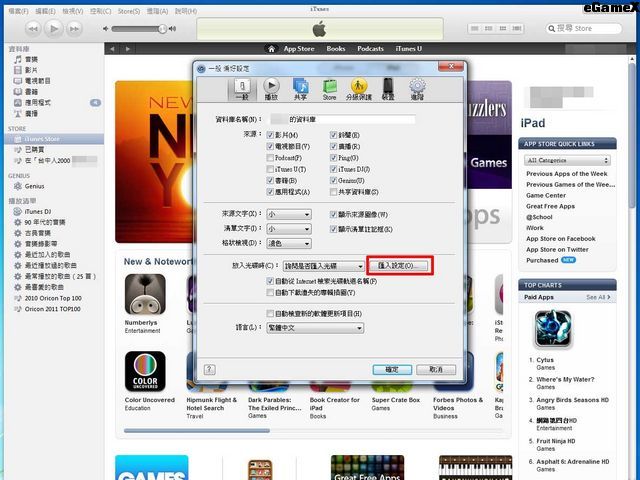
Task: Enable the 共享資料庫(S) checkbox
Action: pos(333,192)
